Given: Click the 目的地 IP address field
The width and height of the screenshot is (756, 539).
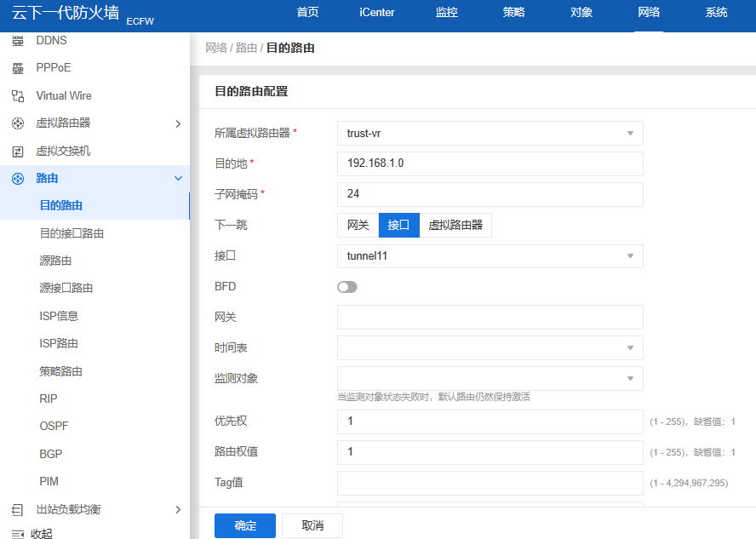Looking at the screenshot, I should 490,163.
